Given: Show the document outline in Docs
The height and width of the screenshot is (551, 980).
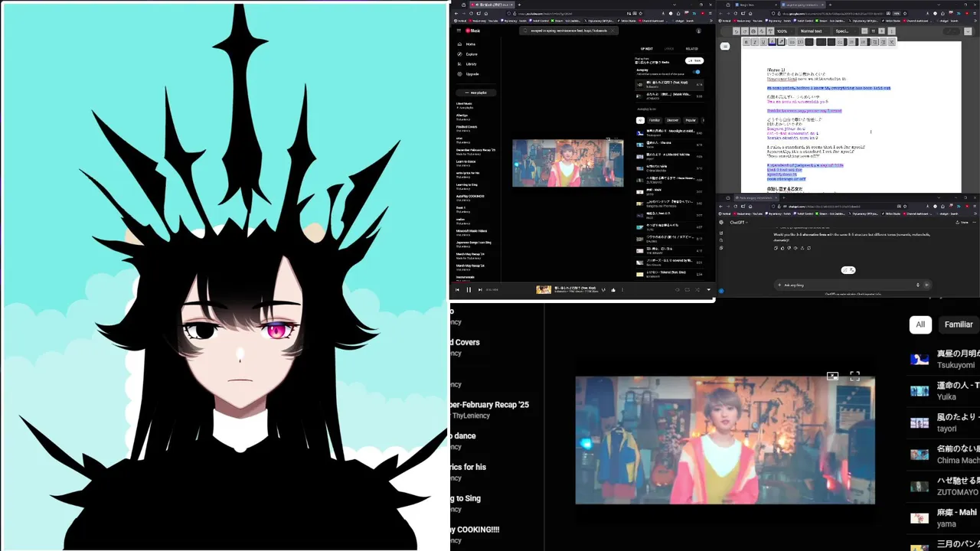Looking at the screenshot, I should point(725,46).
